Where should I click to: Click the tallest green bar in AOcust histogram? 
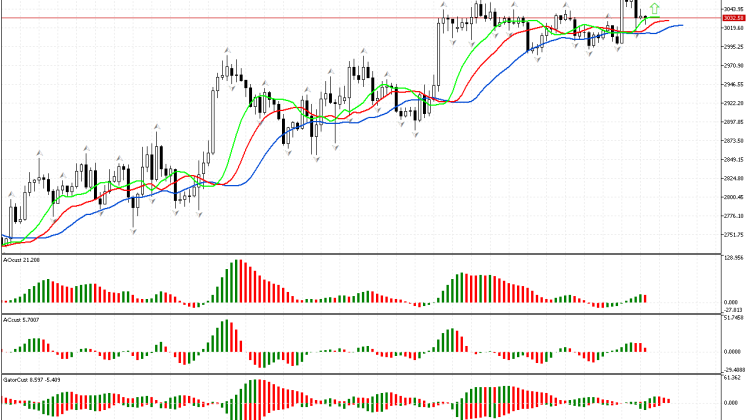238,281
